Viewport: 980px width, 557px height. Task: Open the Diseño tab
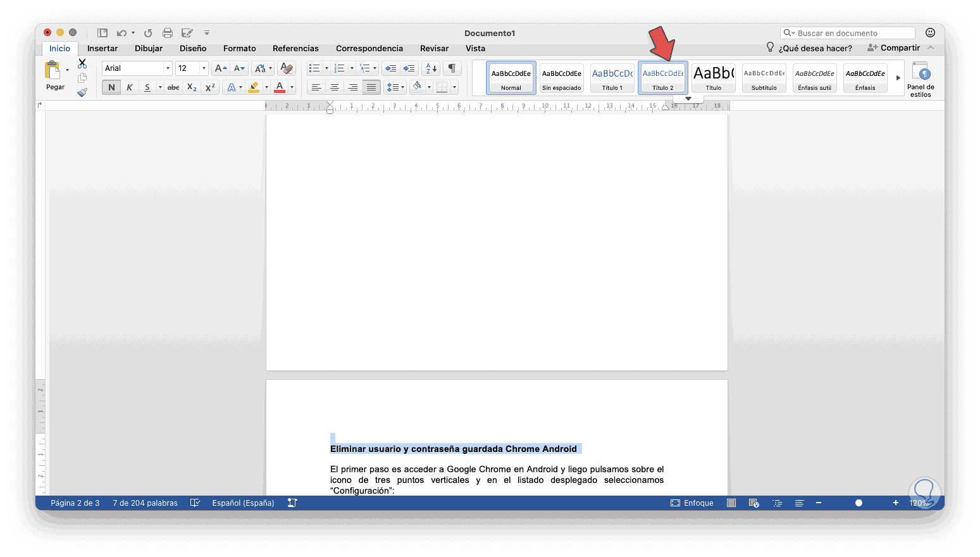(193, 48)
